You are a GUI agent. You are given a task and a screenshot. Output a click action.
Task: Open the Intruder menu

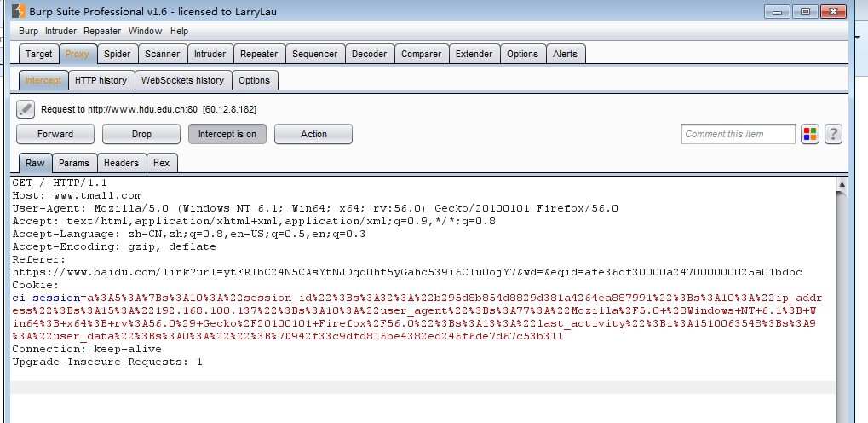coord(60,31)
